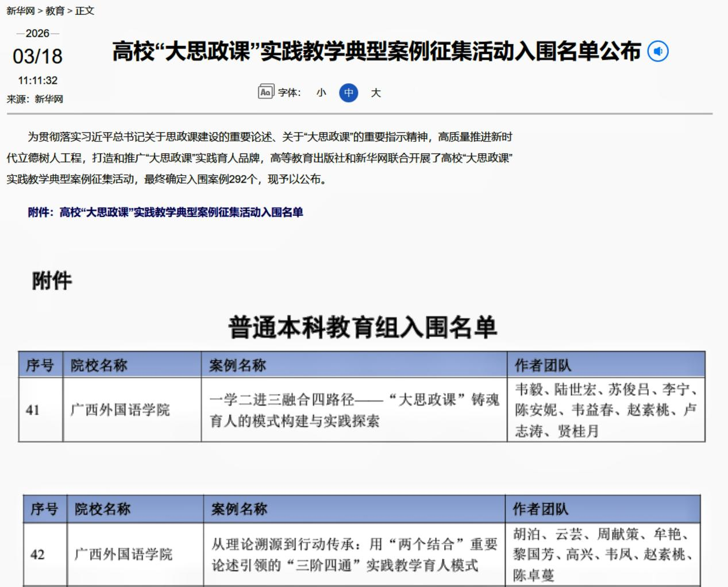Click the article headline about 大思政课
The height and width of the screenshot is (587, 728).
(376, 52)
